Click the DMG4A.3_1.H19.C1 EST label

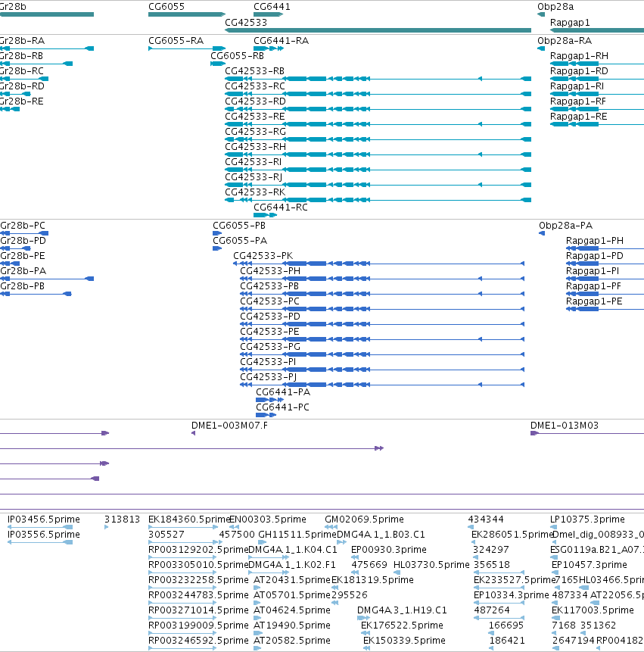402,610
